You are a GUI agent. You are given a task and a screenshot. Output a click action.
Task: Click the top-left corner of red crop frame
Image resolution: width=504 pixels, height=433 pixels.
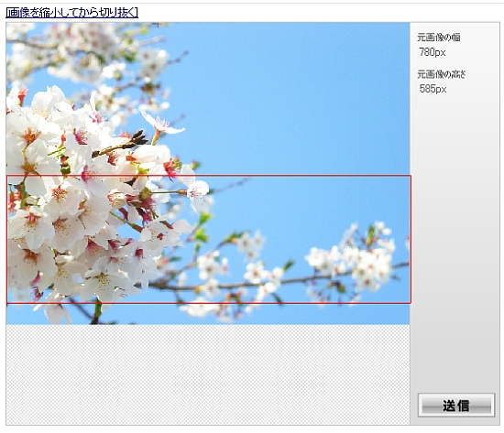click(7, 176)
